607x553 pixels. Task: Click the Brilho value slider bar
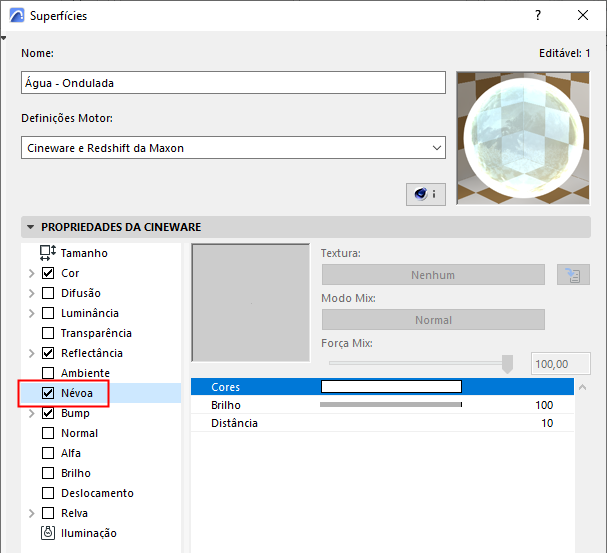tap(391, 405)
